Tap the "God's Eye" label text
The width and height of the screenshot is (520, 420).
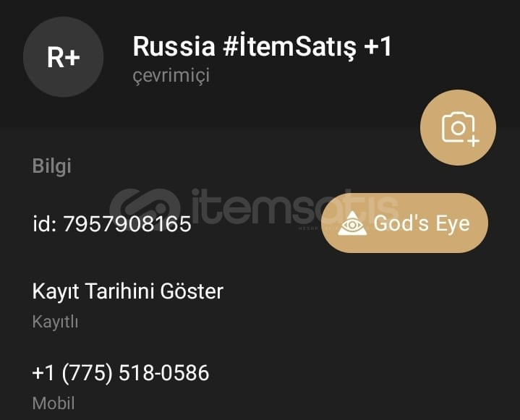pos(422,223)
